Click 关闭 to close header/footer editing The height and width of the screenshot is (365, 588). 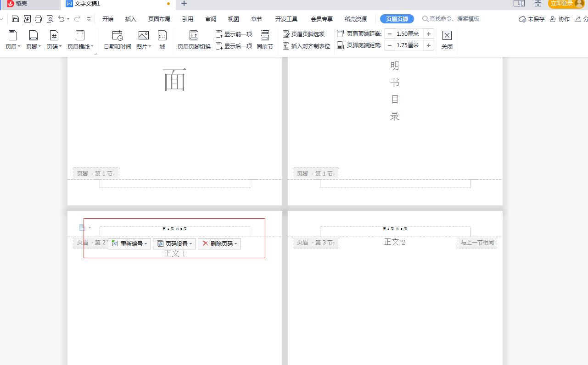(447, 40)
